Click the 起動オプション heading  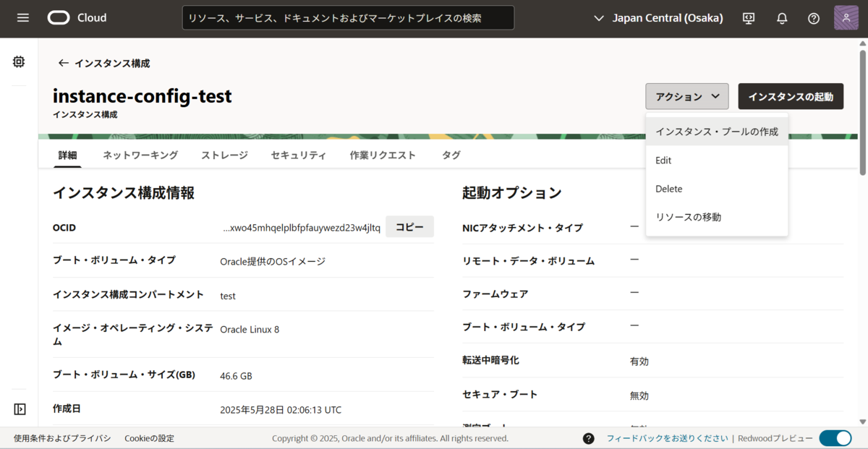pos(512,193)
